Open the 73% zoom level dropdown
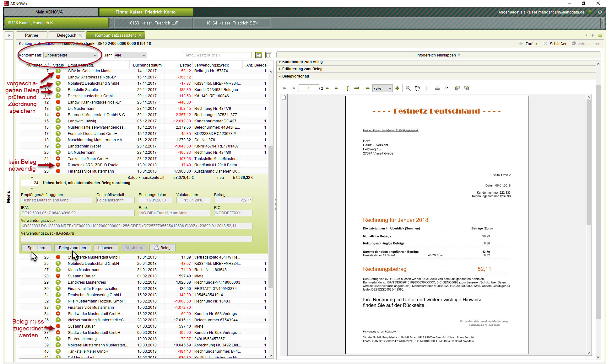606x364 pixels. [382, 88]
